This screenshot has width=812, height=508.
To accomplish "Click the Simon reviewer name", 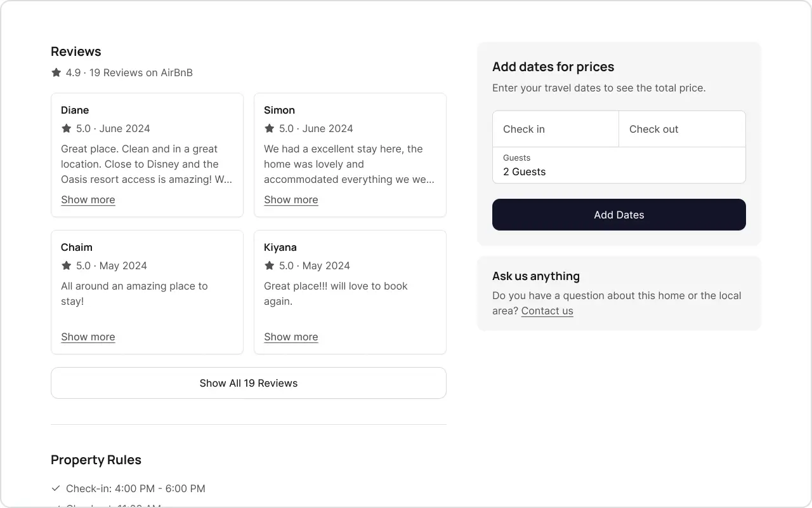I will click(x=279, y=110).
